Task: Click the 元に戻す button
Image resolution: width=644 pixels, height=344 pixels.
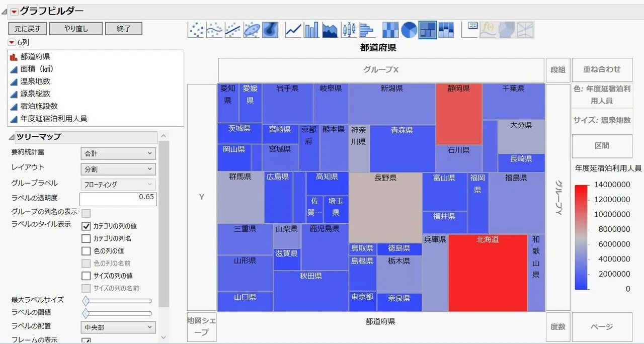Action: coord(27,29)
